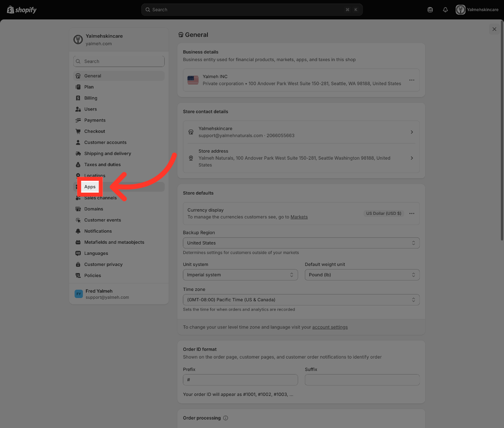Open Metafields and metaobjects settings
Viewport: 504px width, 428px height.
119,242
